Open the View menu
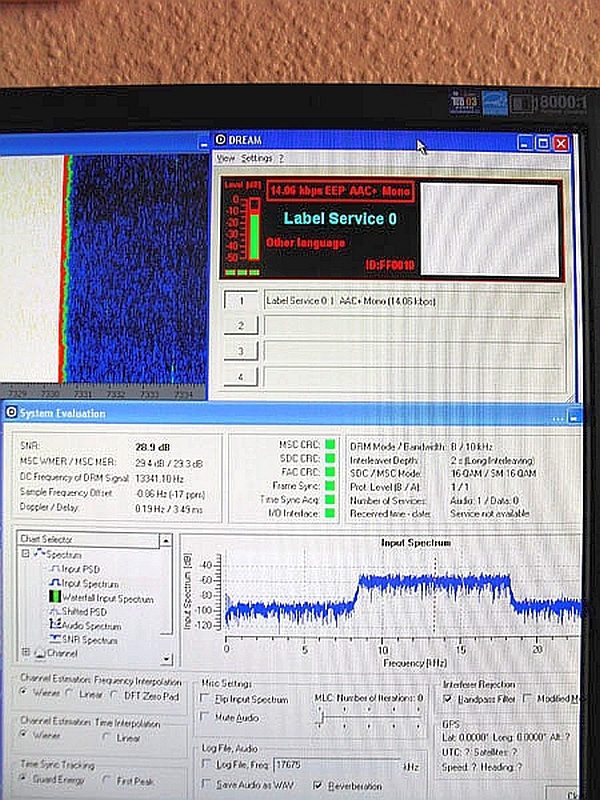 point(225,158)
